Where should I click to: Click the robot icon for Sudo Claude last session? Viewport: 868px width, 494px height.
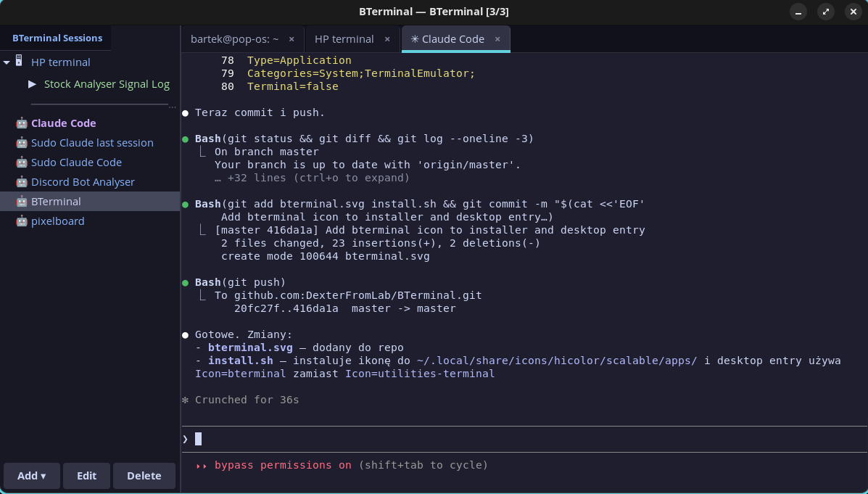[22, 142]
